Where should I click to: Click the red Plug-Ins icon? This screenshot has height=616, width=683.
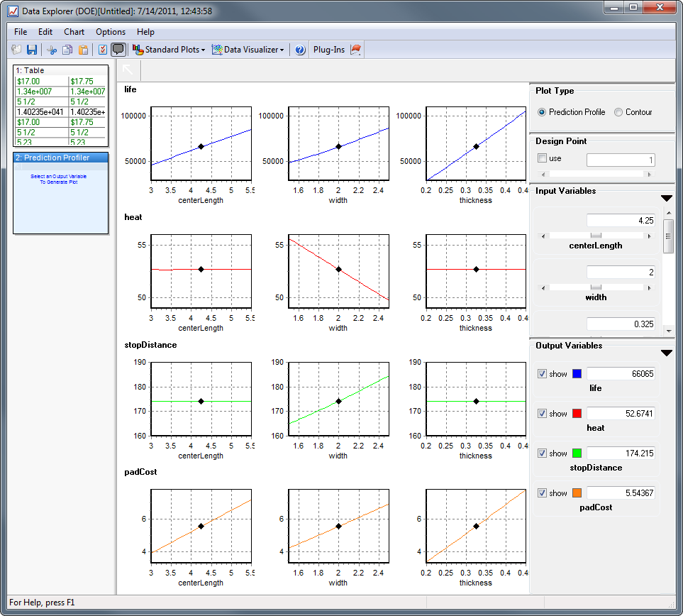356,50
